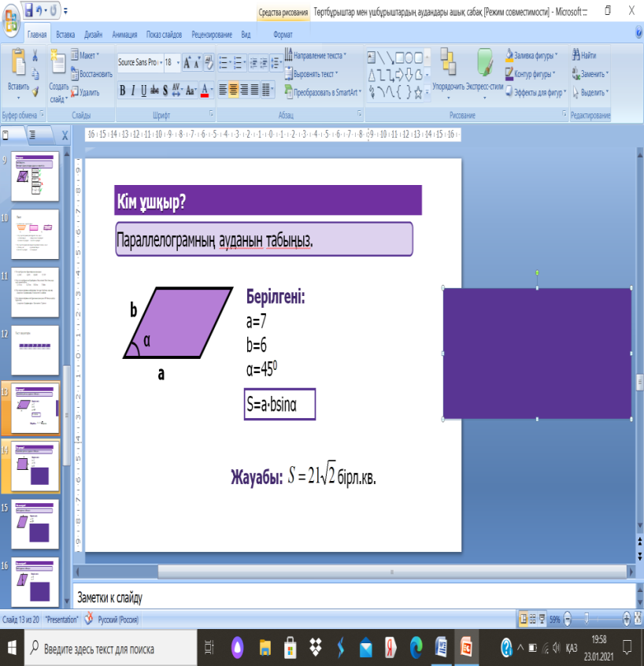Expand Выровнять текст dropdown
This screenshot has width=644, height=666.
312,74
